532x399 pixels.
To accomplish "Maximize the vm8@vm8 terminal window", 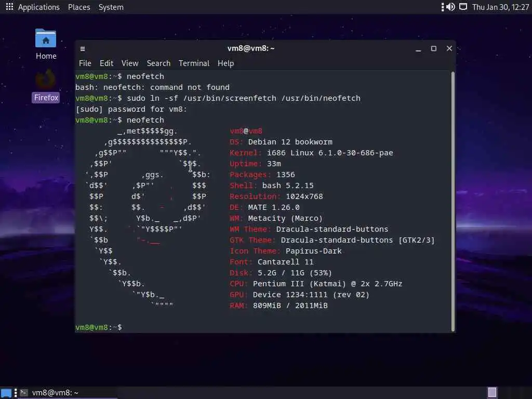I will click(x=434, y=48).
